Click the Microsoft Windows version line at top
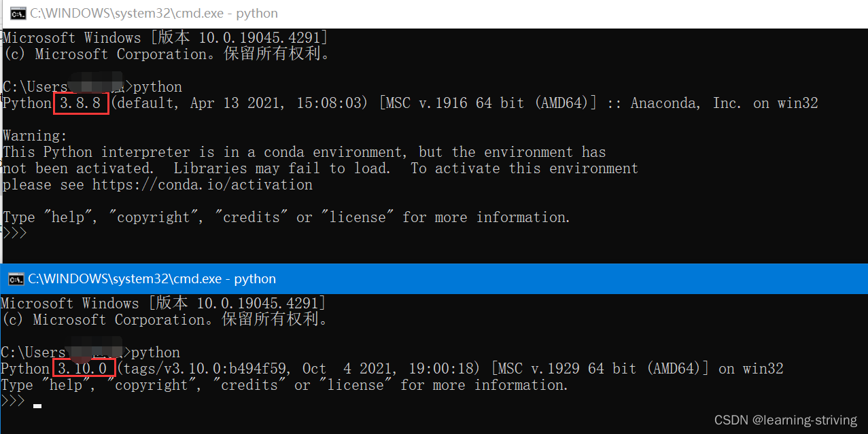 [163, 37]
